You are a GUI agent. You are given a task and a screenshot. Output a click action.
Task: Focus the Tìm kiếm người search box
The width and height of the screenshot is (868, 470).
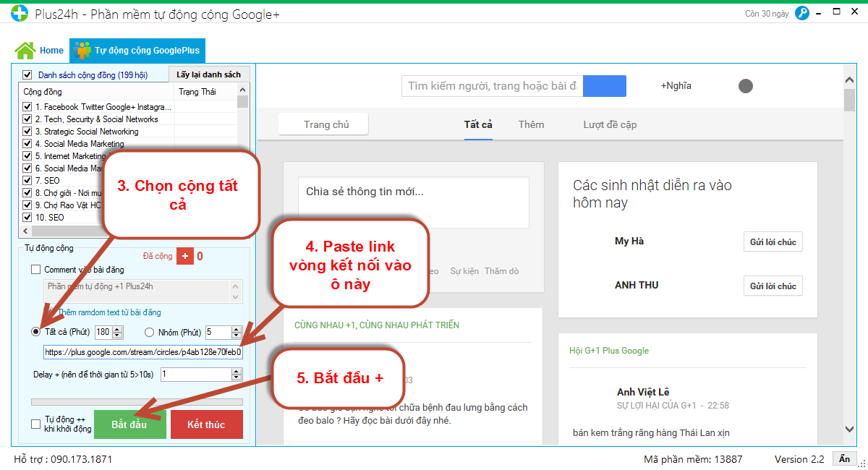coord(493,86)
